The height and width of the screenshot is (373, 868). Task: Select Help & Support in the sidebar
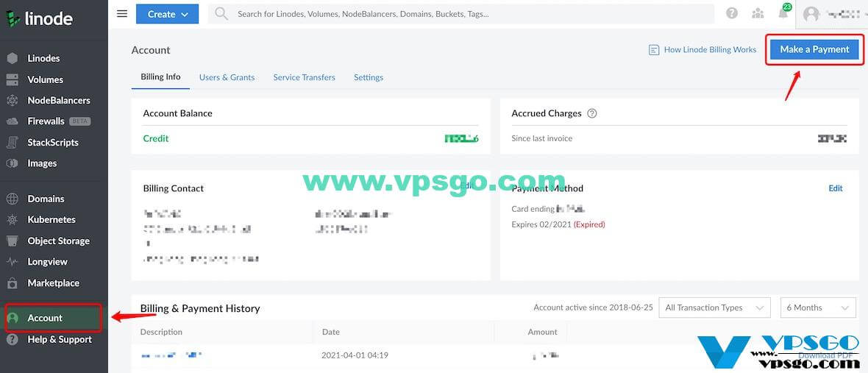coord(60,339)
